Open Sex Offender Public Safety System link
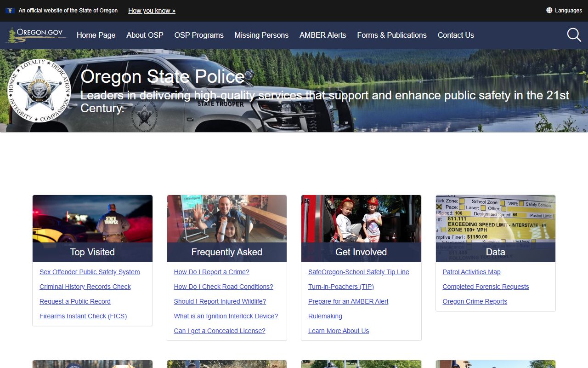Screen dimensions: 588x368 coord(90,272)
